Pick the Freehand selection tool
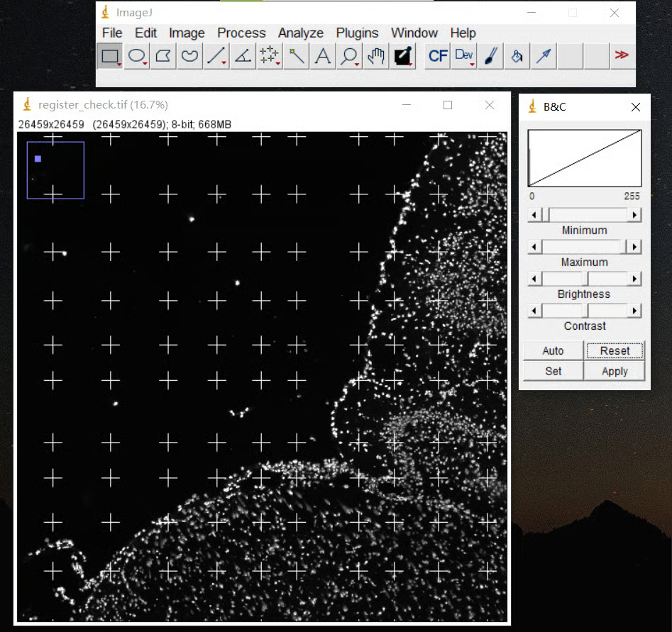 tap(189, 56)
